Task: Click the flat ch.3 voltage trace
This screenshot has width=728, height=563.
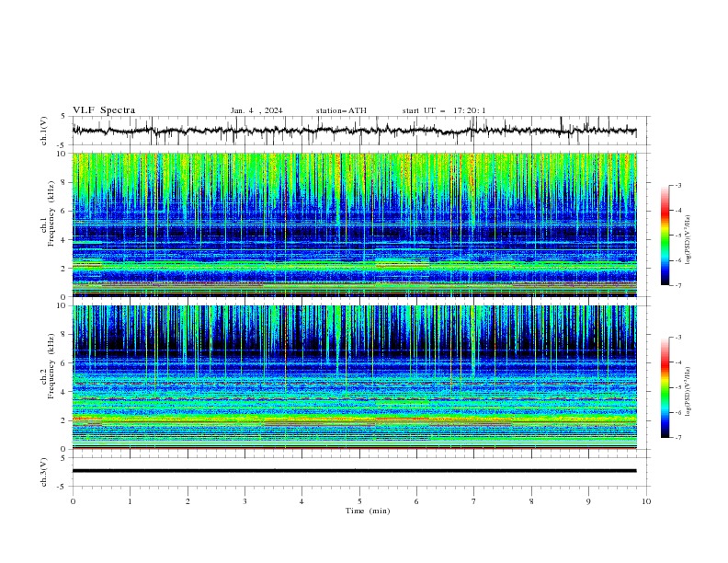Action: (x=354, y=471)
